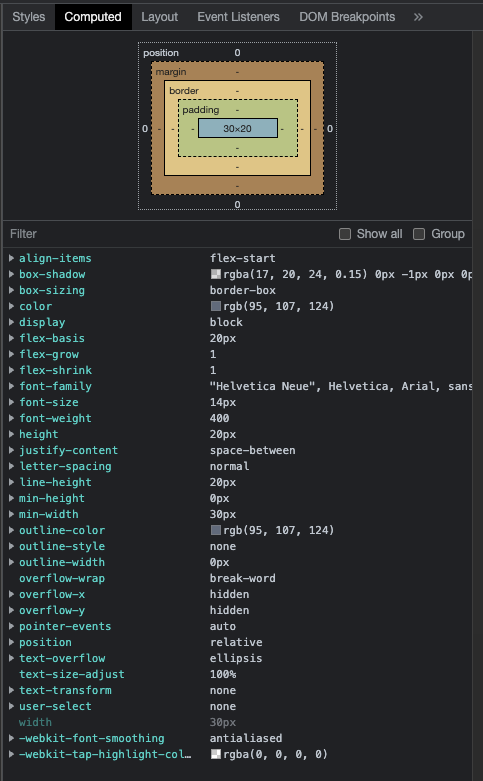Switch to the Styles tab
This screenshot has height=781, width=483.
(28, 17)
